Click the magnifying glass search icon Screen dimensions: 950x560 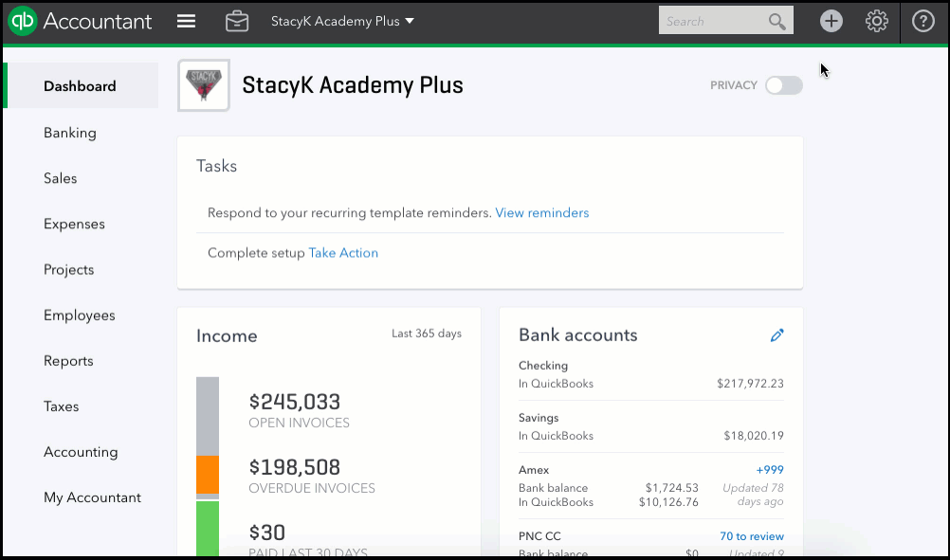pyautogui.click(x=777, y=22)
